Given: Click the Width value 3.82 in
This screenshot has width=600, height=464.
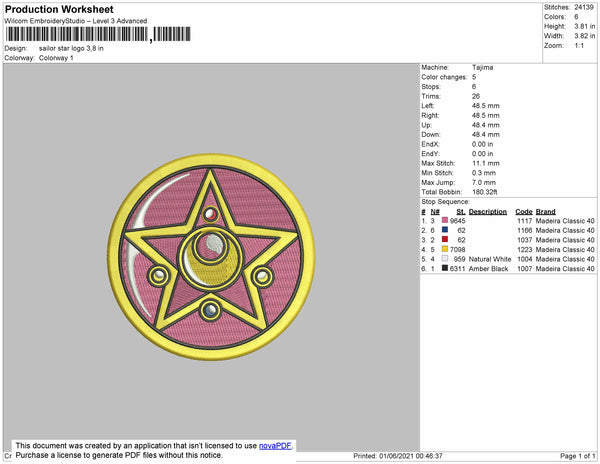Looking at the screenshot, I should (x=584, y=36).
